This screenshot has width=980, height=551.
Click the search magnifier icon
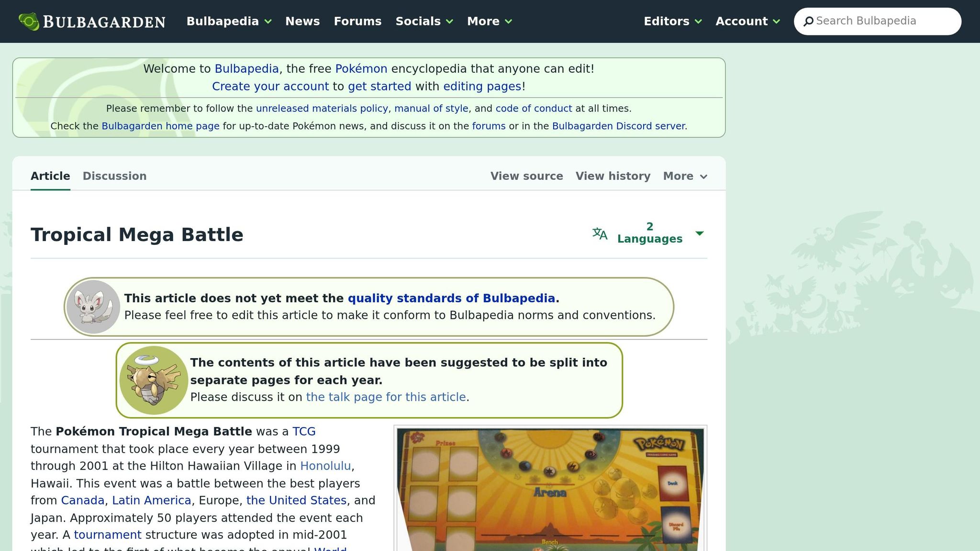(x=808, y=21)
